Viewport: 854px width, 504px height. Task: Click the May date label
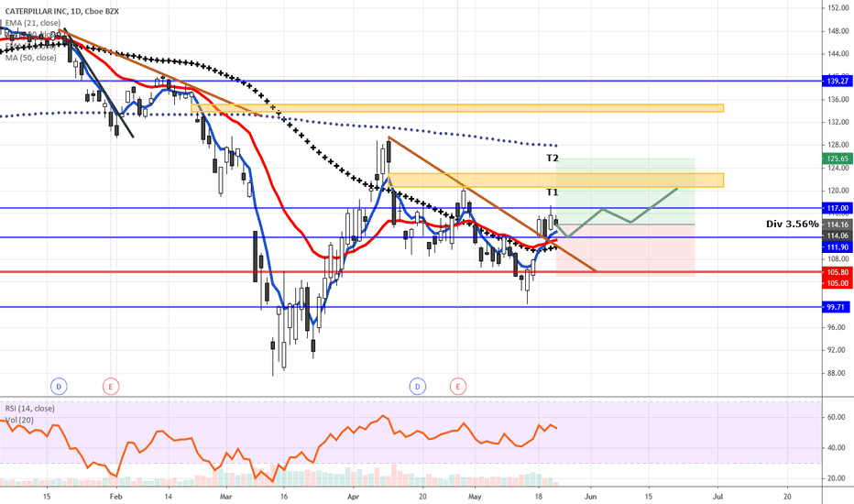[475, 497]
